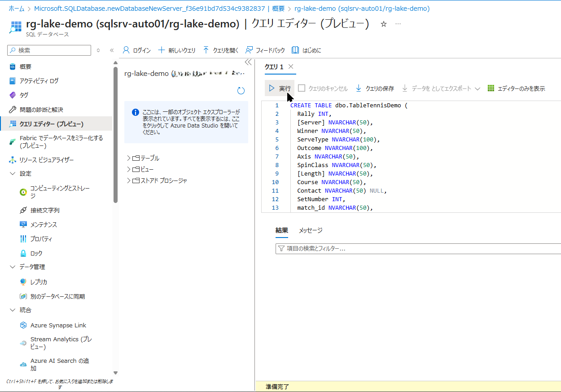Screen dimensions: 561x392
Task: Click the Open Query upload icon
Action: (x=206, y=50)
